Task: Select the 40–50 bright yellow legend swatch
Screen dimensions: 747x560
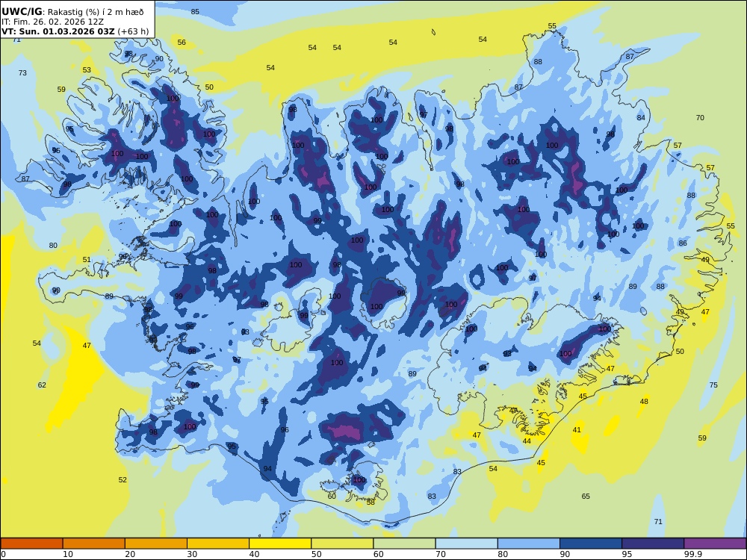Action: [x=280, y=544]
